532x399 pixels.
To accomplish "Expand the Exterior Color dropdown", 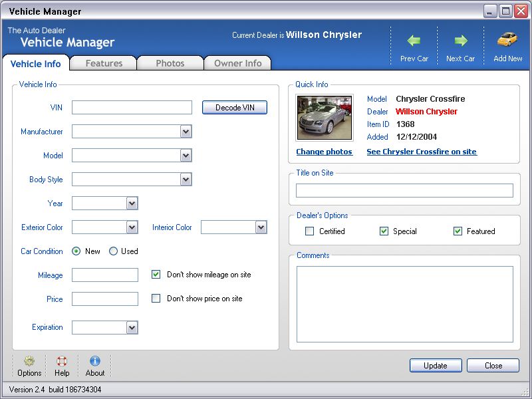I will pyautogui.click(x=132, y=227).
